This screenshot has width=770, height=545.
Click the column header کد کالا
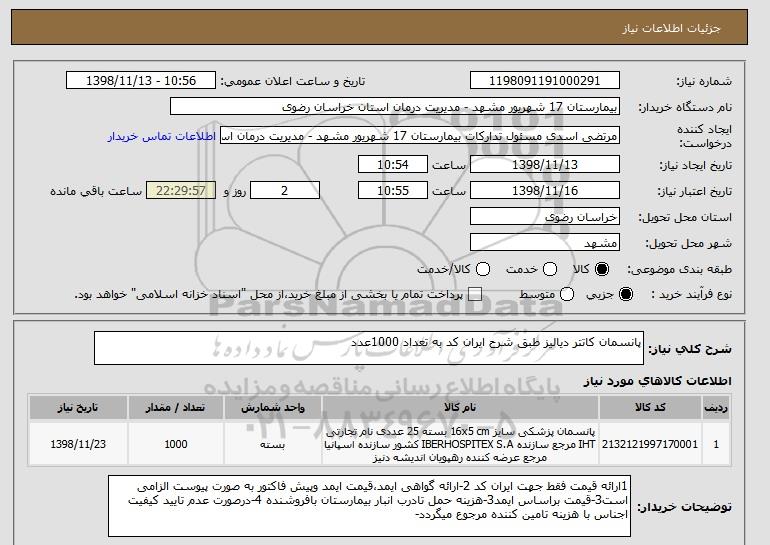pos(650,408)
